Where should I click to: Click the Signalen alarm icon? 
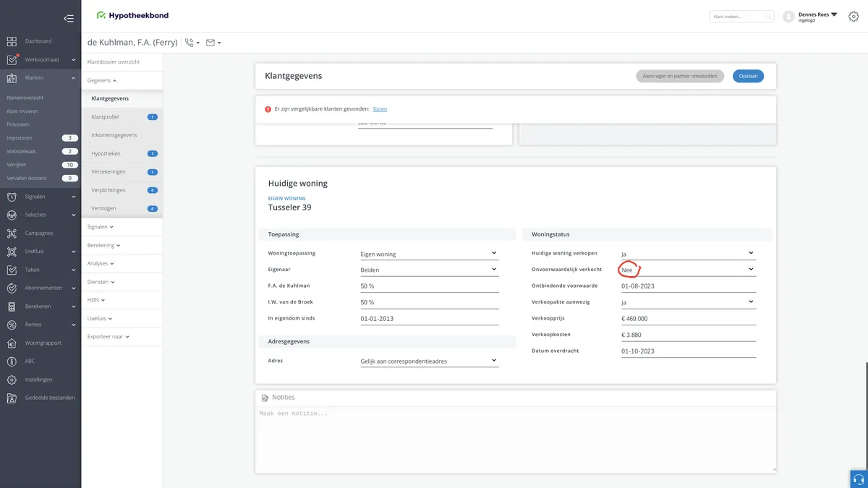[x=12, y=197]
